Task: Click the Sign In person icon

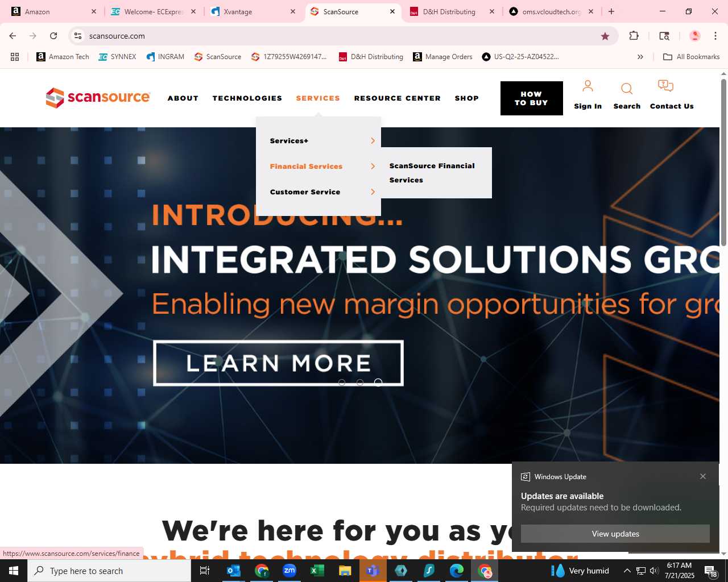Action: [588, 86]
